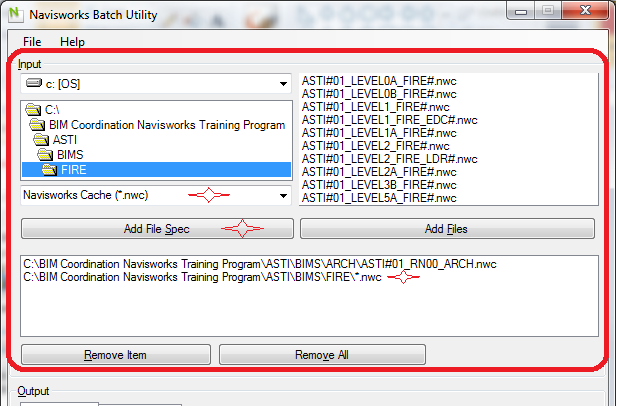Select file ASTI#01_LEVEL0B_FIRE#.nwc
This screenshot has width=617, height=414.
(379, 94)
